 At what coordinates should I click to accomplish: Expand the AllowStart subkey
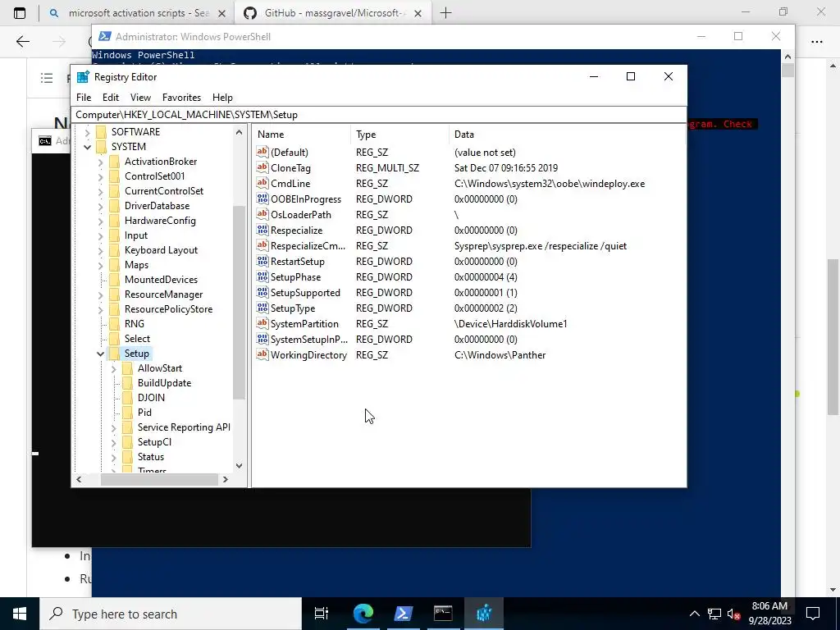(x=113, y=368)
